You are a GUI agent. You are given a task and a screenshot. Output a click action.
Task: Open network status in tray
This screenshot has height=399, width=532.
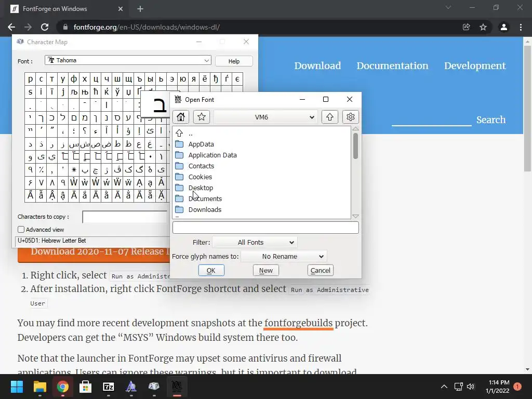[x=458, y=387]
